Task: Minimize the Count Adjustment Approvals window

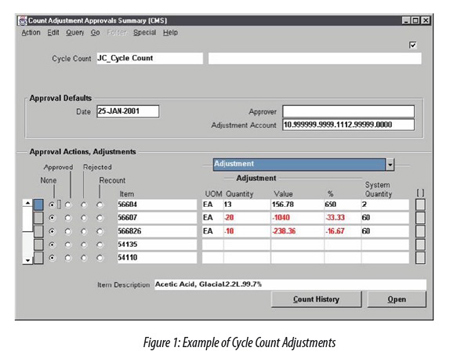Action: [406, 21]
